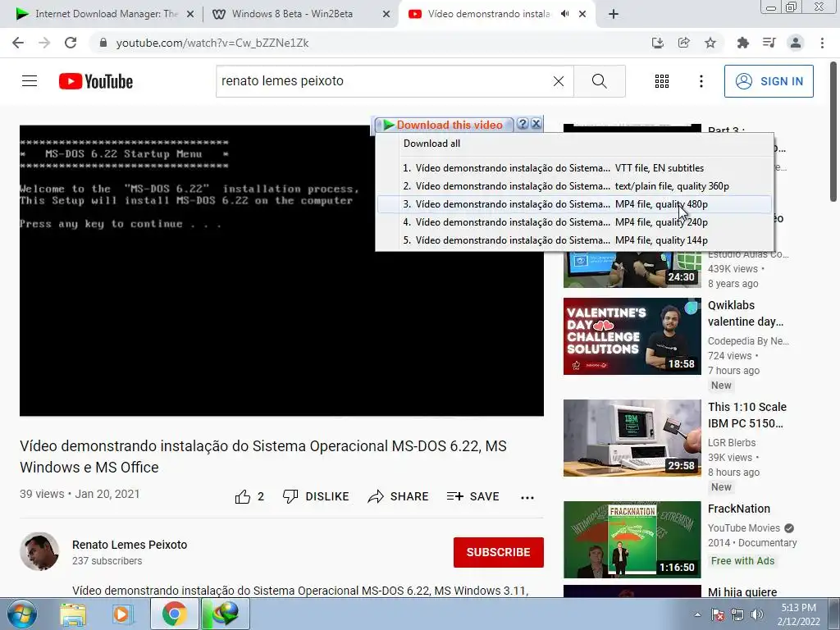Open Chrome taskbar icon
This screenshot has height=630, width=840.
pyautogui.click(x=174, y=614)
